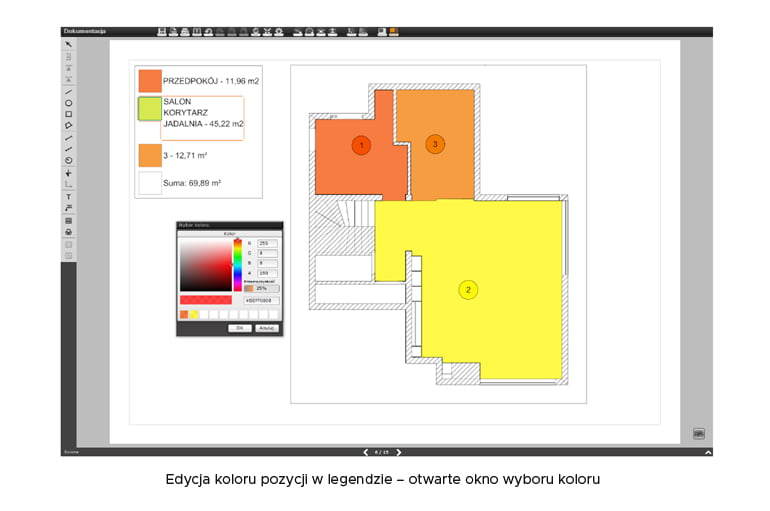The width and height of the screenshot is (770, 511).
Task: Click the 'Suma: 69,89 m²' legend text
Action: point(192,183)
